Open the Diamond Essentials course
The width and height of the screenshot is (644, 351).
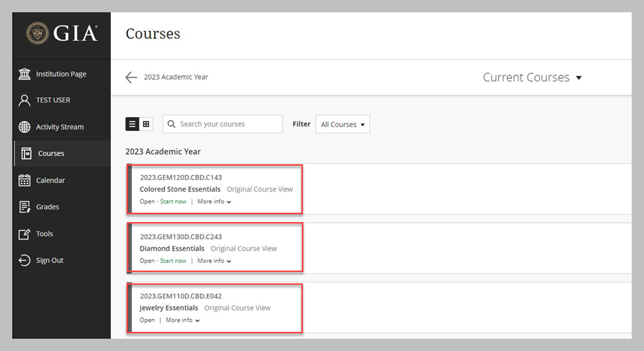pyautogui.click(x=172, y=249)
